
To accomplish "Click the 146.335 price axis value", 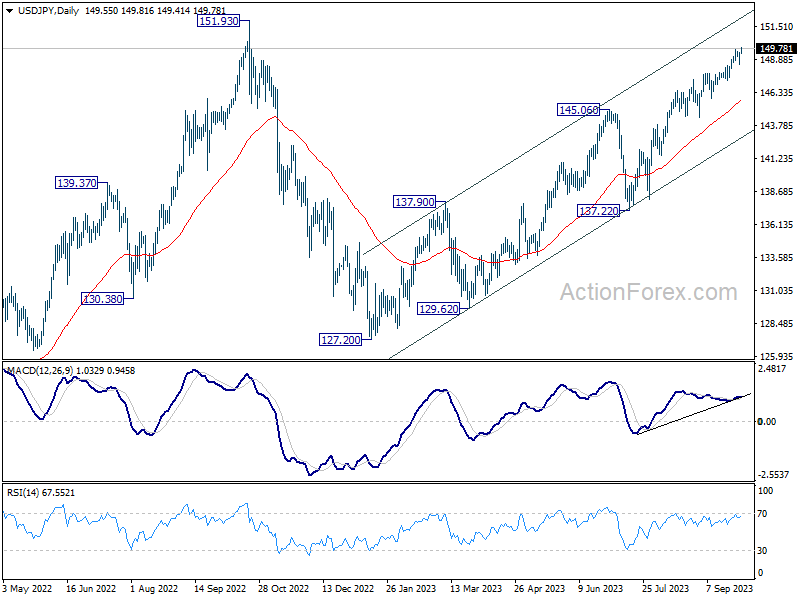I will pyautogui.click(x=777, y=93).
